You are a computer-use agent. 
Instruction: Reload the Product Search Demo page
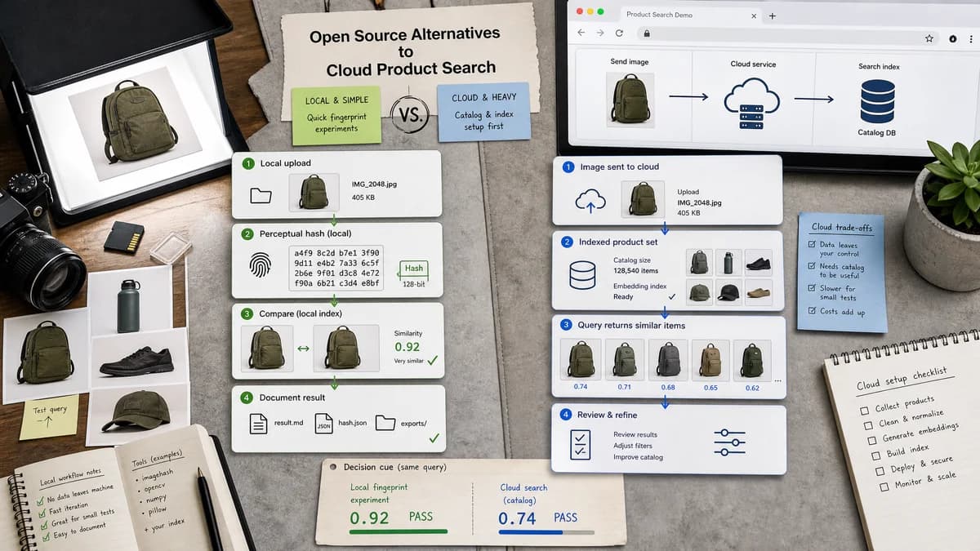pyautogui.click(x=620, y=33)
